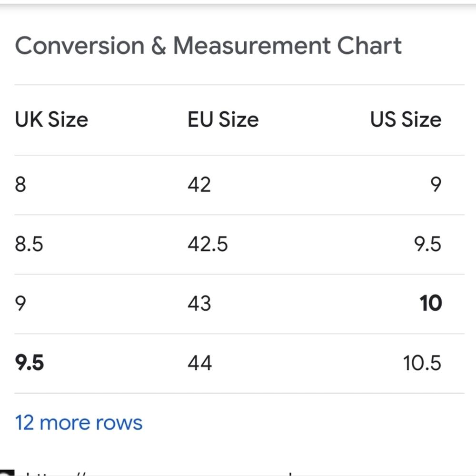Click the EU size 44 cell

point(200,363)
